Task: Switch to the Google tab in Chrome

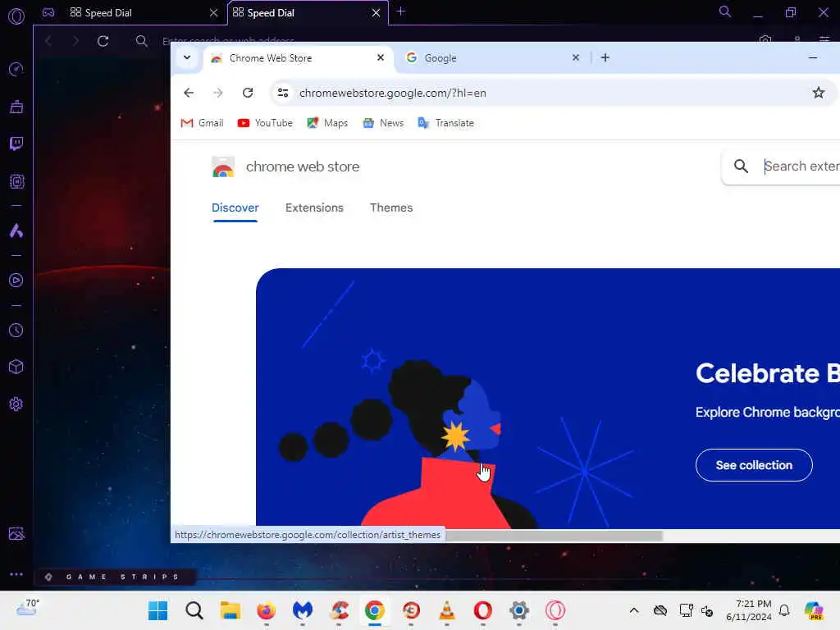Action: click(x=493, y=58)
